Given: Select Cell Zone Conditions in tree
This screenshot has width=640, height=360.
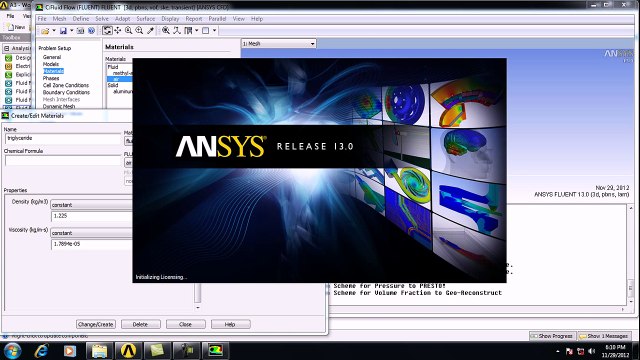Looking at the screenshot, I should [66, 85].
